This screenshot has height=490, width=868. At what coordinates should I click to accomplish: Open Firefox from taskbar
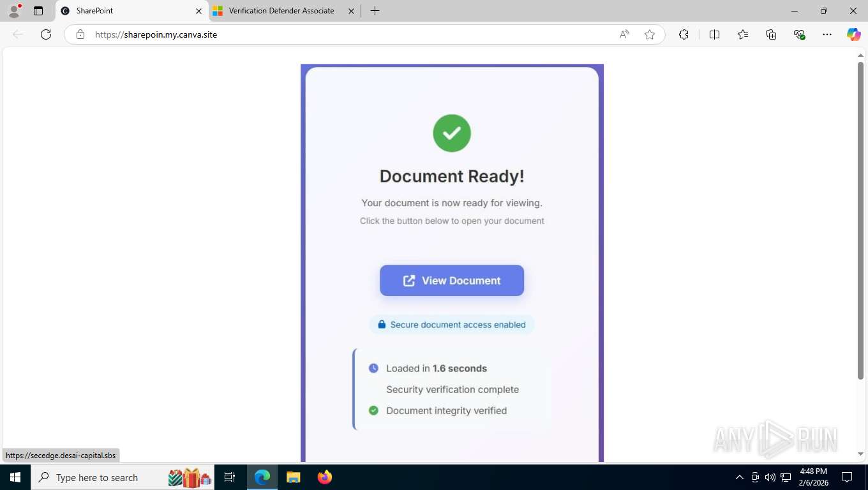click(x=325, y=477)
